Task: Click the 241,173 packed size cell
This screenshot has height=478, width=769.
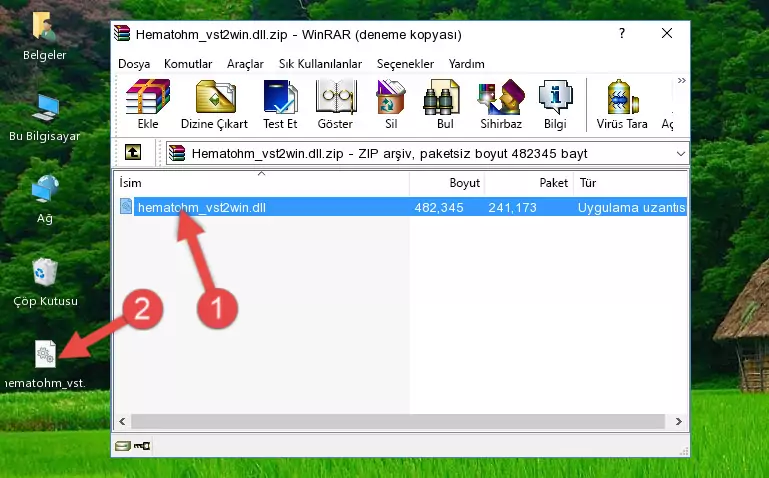Action: pos(512,207)
